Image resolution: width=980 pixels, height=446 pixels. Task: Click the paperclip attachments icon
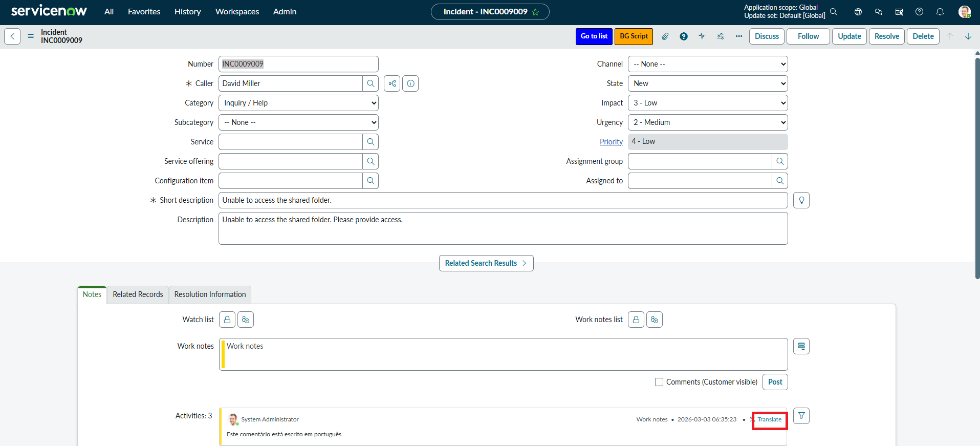pos(665,36)
